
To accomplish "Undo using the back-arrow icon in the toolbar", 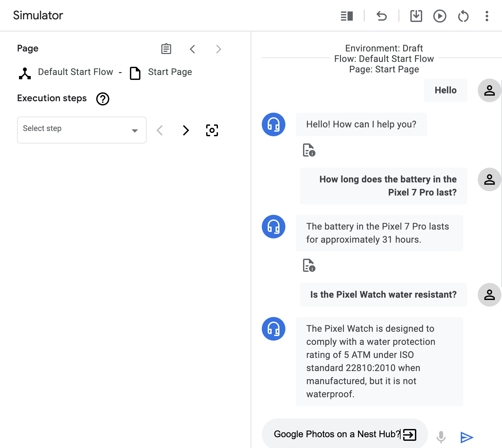I will coord(382,16).
